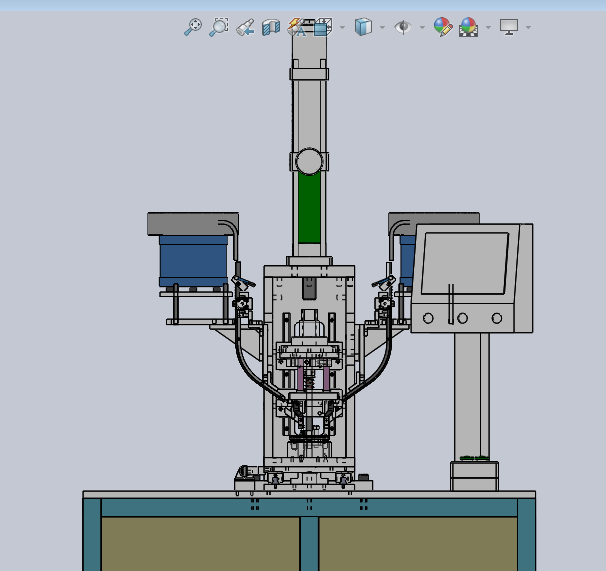The image size is (606, 571).
Task: Expand the View Orientation dropdown arrow
Action: point(342,27)
